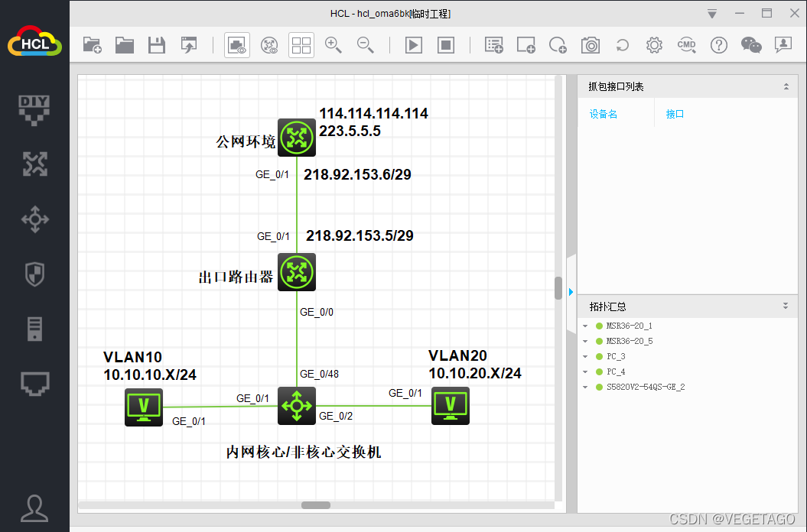Image resolution: width=807 pixels, height=532 pixels.
Task: Take a topology screenshot with camera icon
Action: [x=590, y=45]
